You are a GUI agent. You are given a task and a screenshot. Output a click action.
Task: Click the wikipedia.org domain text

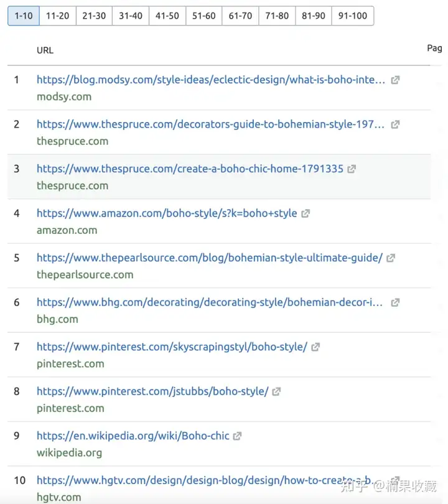click(x=69, y=453)
